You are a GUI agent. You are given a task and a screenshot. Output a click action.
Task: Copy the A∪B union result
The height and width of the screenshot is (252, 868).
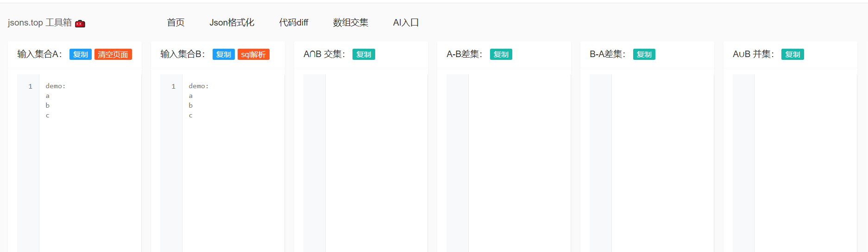tap(793, 54)
